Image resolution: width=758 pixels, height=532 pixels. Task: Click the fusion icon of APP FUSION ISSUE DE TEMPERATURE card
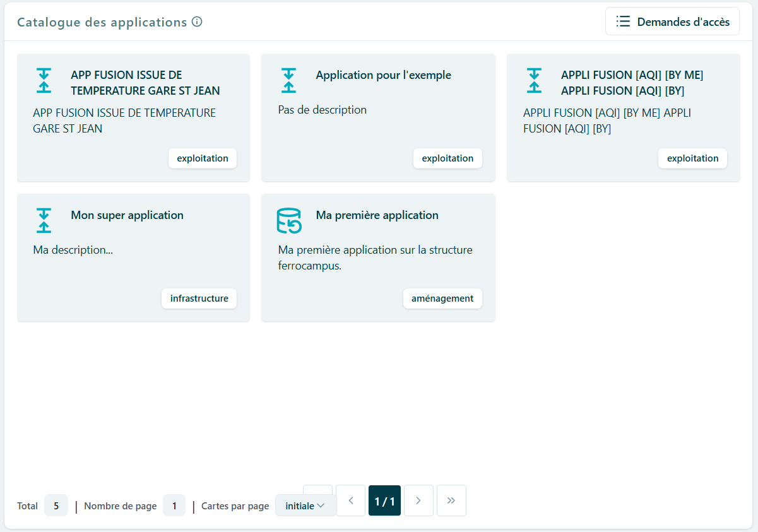pos(44,81)
